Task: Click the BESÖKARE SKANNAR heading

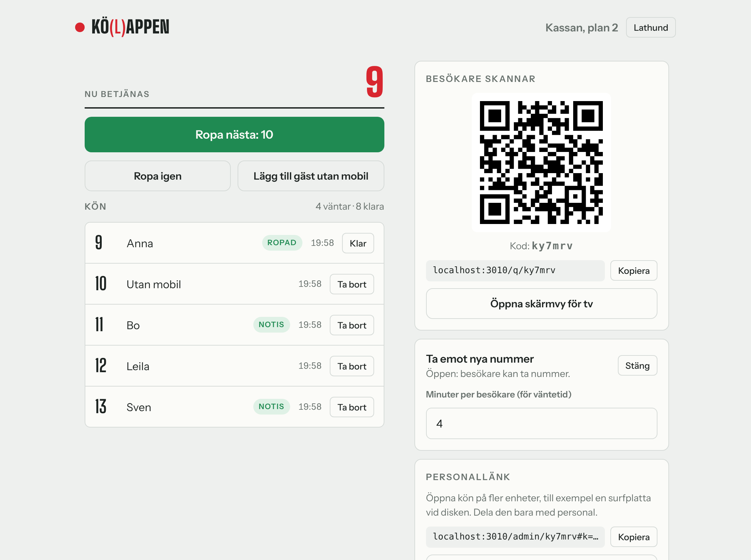Action: click(x=481, y=79)
